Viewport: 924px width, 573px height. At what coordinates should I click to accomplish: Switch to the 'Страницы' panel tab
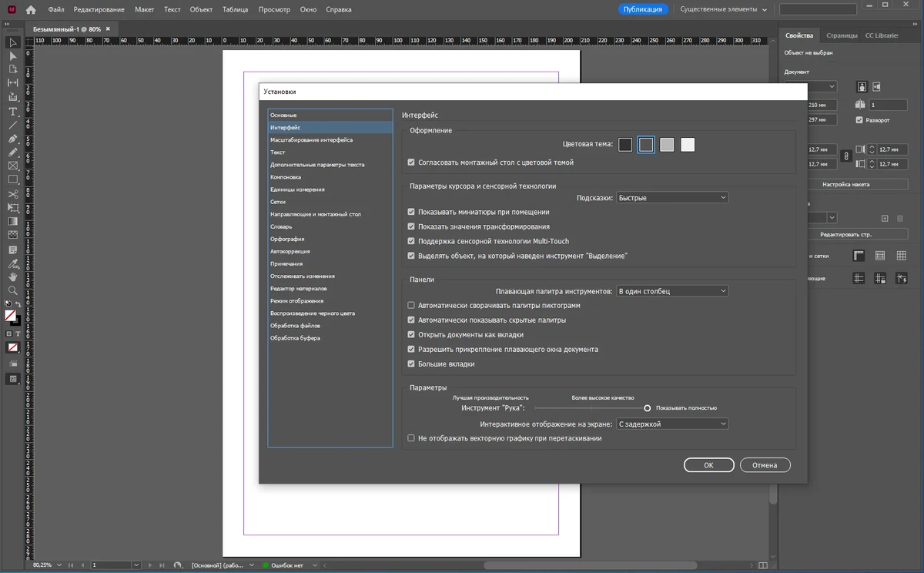[842, 35]
